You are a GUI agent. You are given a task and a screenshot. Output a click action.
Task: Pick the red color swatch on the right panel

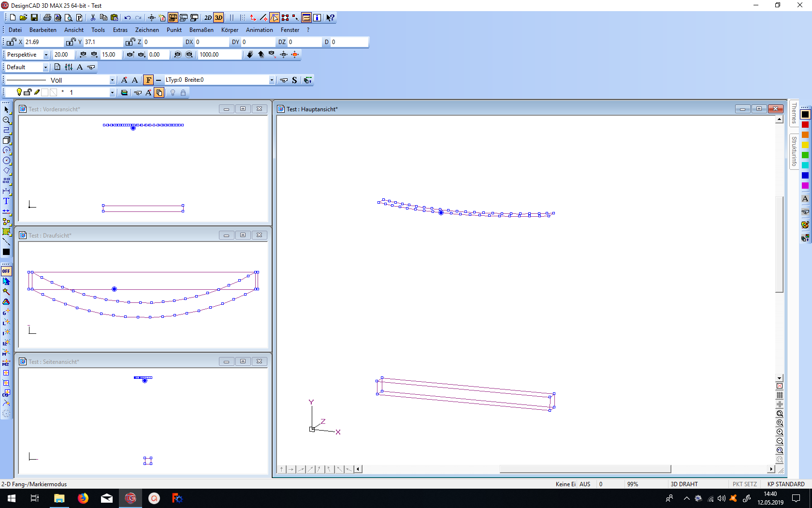(x=805, y=124)
